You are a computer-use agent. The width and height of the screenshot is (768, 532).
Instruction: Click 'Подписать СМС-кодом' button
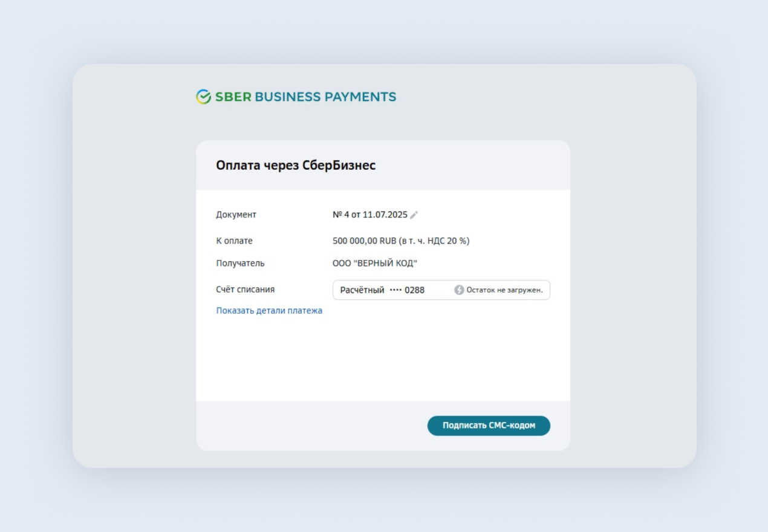tap(489, 426)
